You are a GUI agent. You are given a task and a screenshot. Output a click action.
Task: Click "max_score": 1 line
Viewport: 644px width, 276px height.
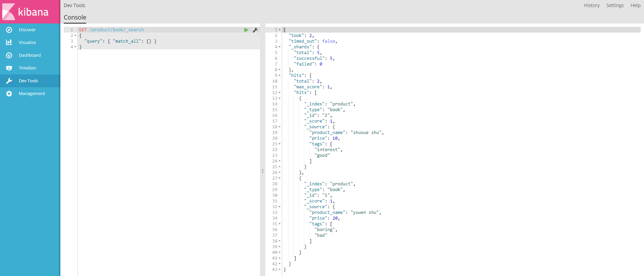point(313,87)
